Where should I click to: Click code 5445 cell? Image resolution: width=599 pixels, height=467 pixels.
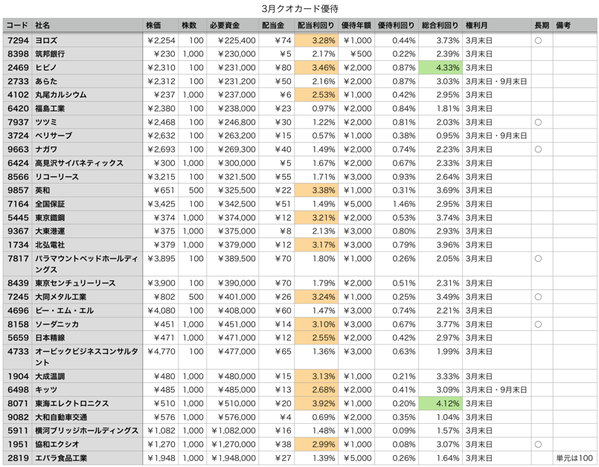point(18,218)
